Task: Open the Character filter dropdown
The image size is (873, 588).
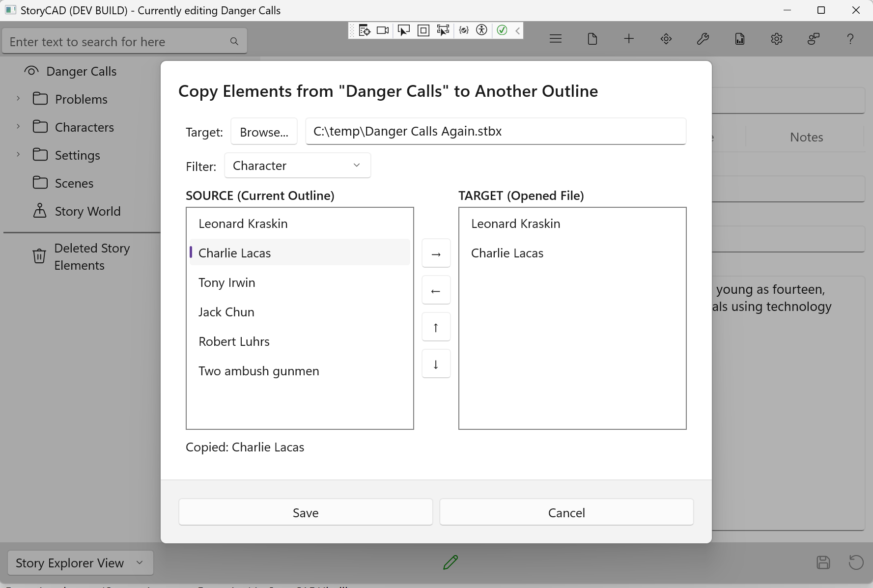Action: 297,166
